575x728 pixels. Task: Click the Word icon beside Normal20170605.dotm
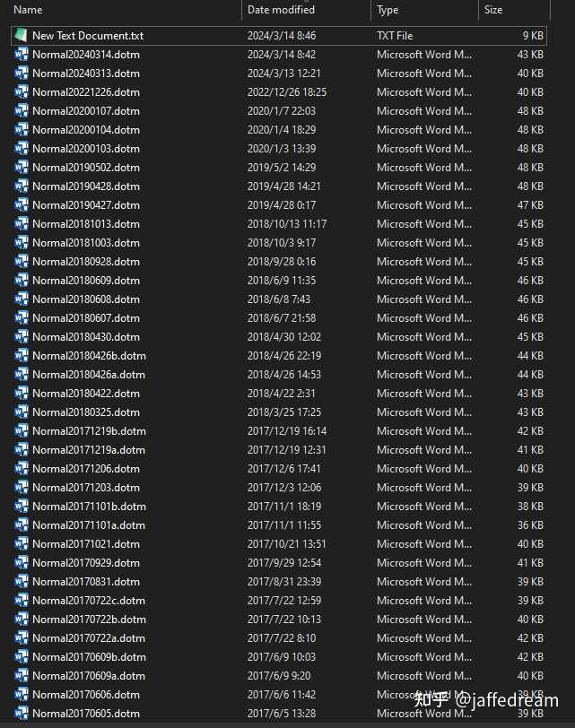point(21,713)
